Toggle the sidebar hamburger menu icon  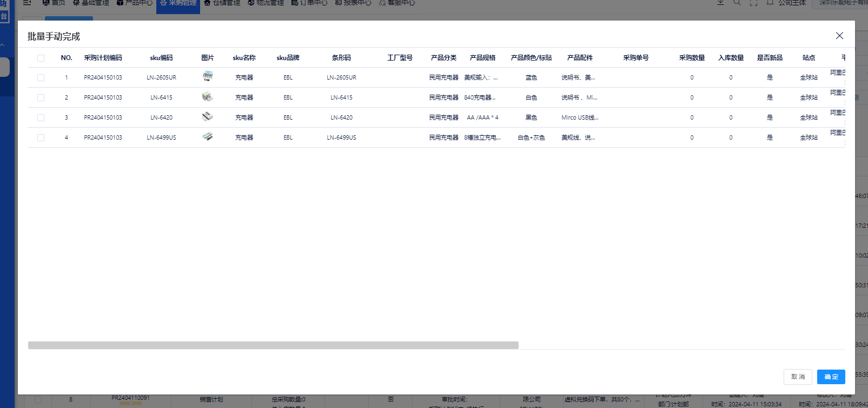pos(27,3)
